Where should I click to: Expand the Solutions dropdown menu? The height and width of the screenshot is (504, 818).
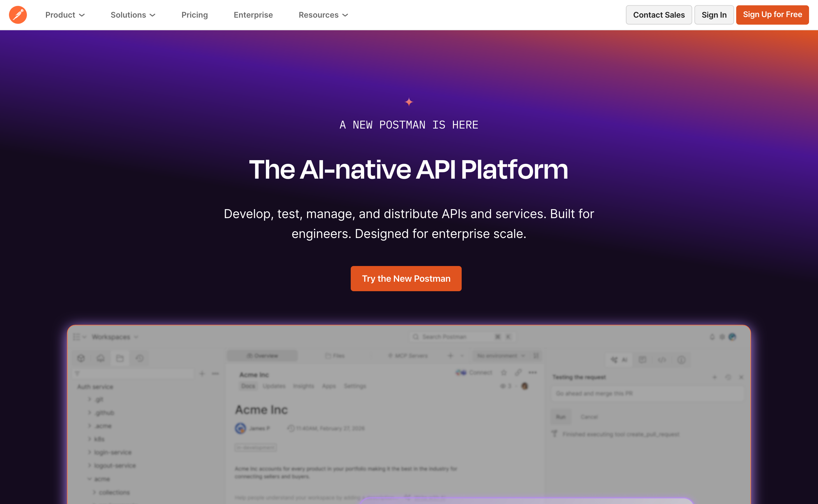point(133,15)
